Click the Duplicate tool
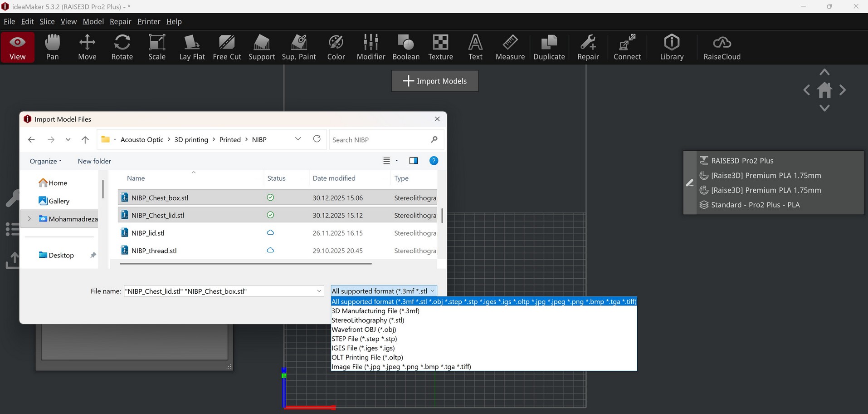Screen dimensions: 868x414 549,47
